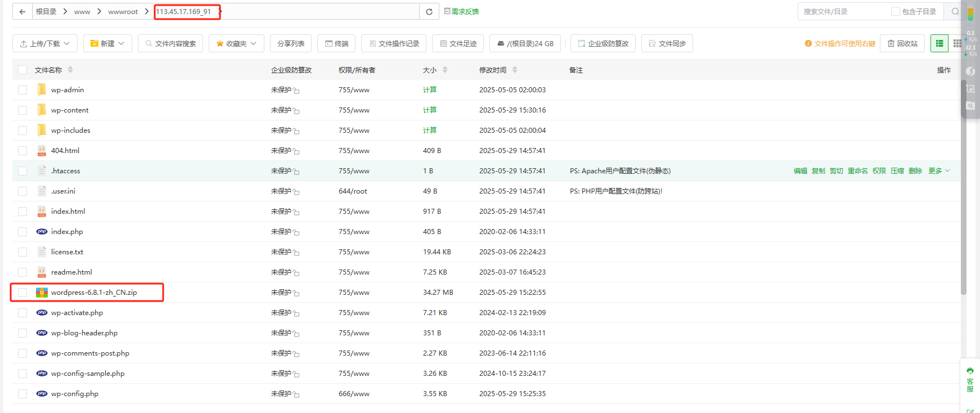Click the wordpress zip archive icon
The width and height of the screenshot is (980, 413).
click(42, 293)
